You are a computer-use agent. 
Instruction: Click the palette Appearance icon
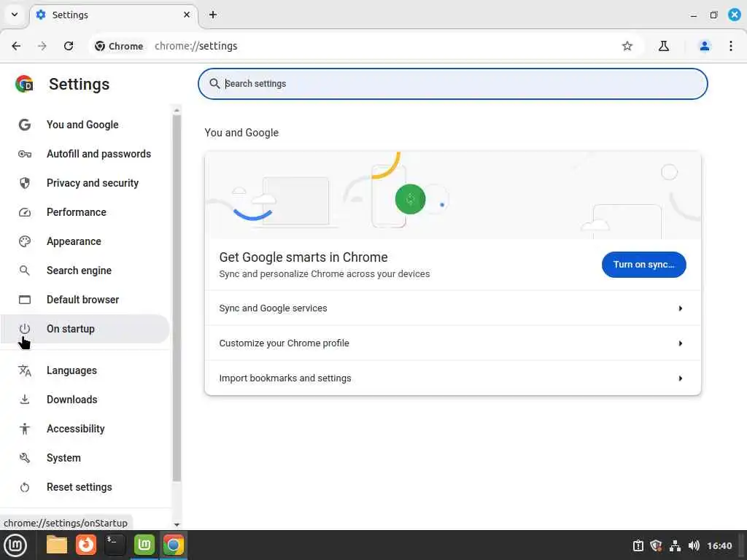click(x=25, y=241)
